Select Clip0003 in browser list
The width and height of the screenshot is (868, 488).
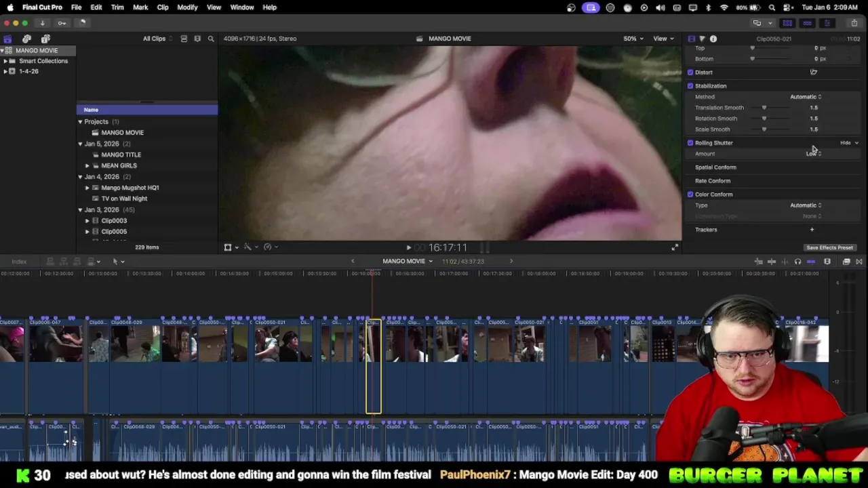click(x=147, y=221)
